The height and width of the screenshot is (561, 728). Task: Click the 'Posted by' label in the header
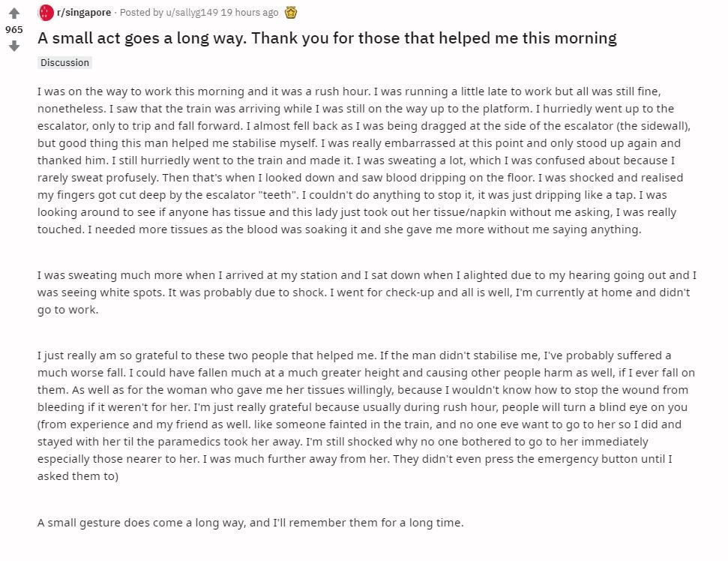136,12
